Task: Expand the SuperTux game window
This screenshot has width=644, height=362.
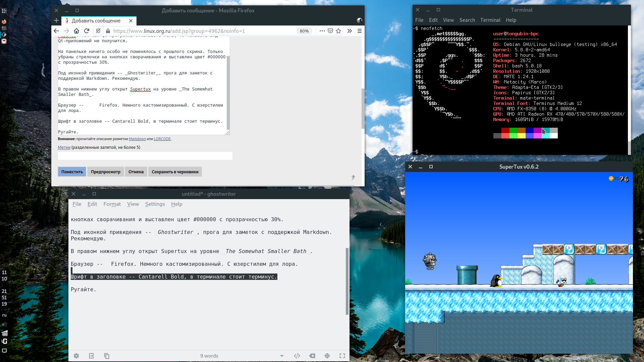Action: [x=431, y=167]
